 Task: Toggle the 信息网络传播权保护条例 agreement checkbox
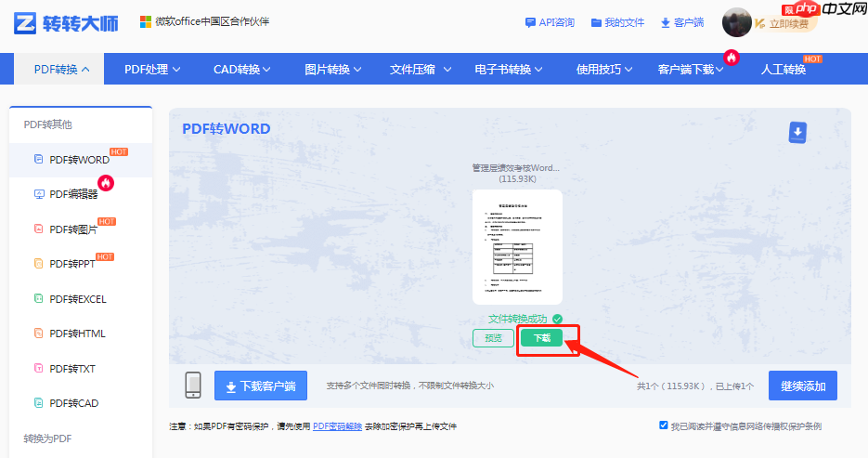663,425
